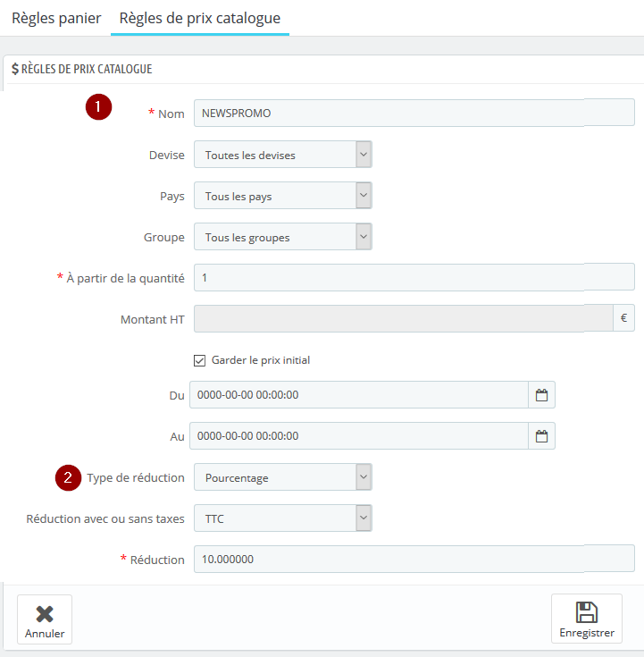644x657 pixels.
Task: Click the À partir de la quantité field
Action: tap(414, 277)
